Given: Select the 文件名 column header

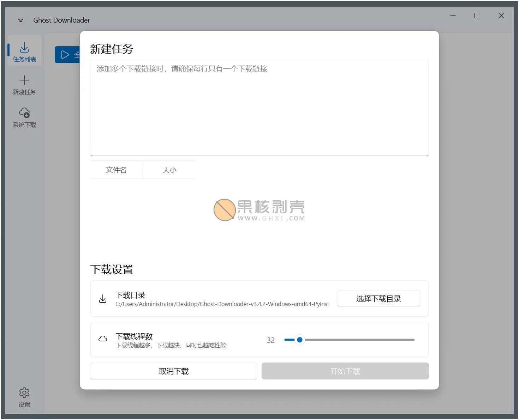Looking at the screenshot, I should (116, 170).
